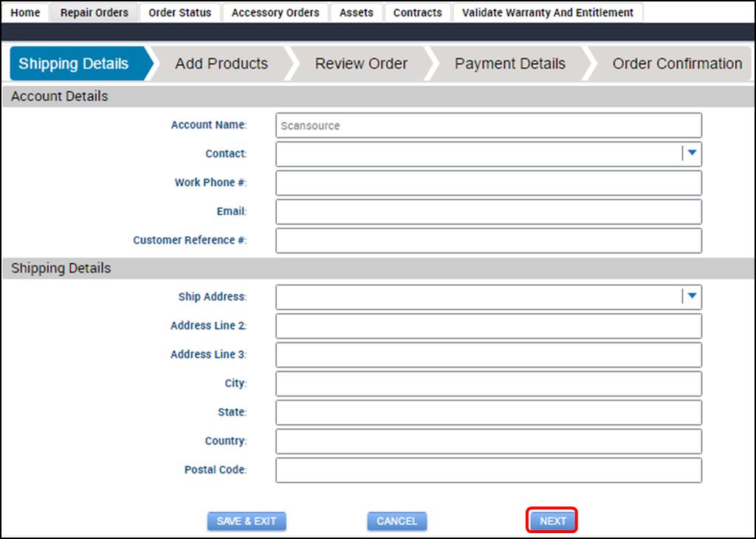Focus the City input field

[x=489, y=384]
